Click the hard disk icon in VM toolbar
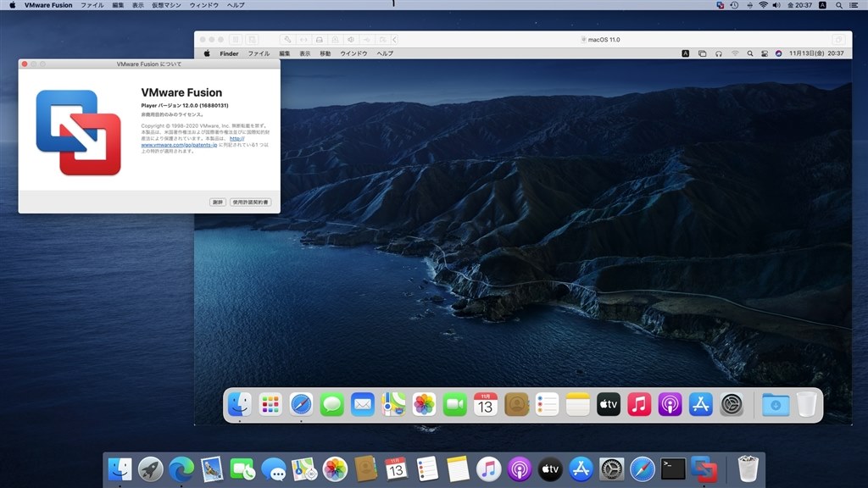Screen dimensions: 868x488 (319, 39)
